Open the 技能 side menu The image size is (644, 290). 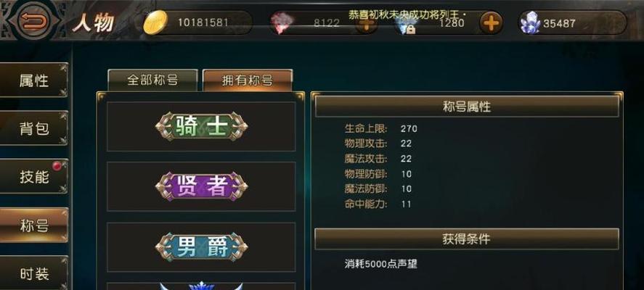click(x=33, y=176)
